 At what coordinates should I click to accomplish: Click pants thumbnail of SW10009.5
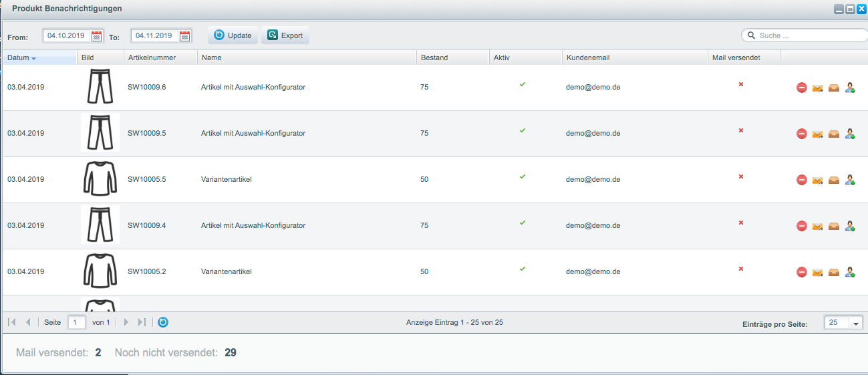(x=100, y=132)
